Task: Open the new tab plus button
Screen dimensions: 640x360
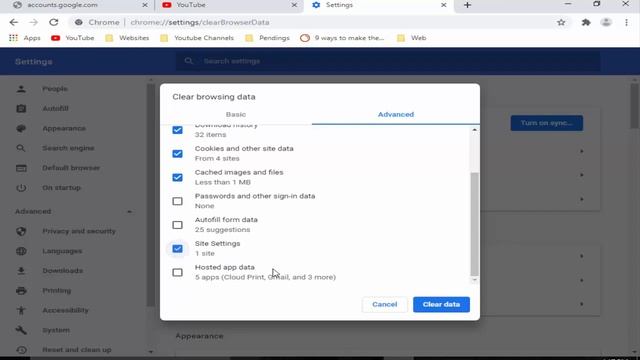Action: (467, 5)
